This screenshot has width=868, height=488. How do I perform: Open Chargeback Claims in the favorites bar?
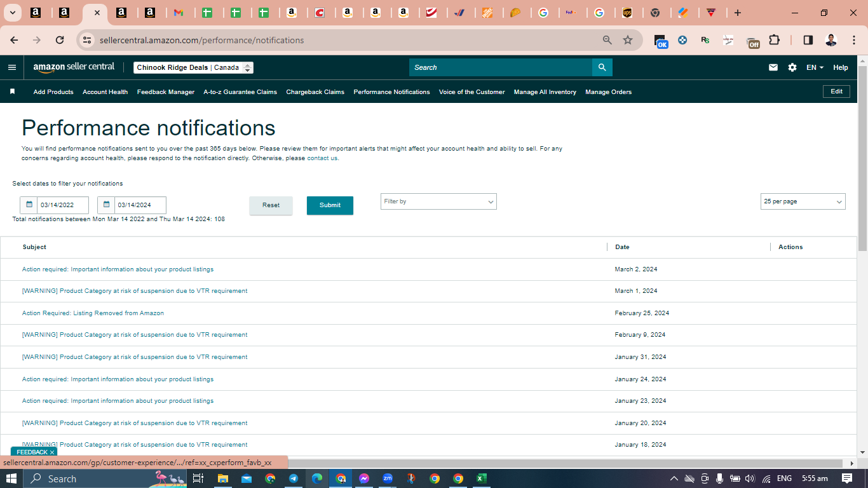click(x=315, y=92)
